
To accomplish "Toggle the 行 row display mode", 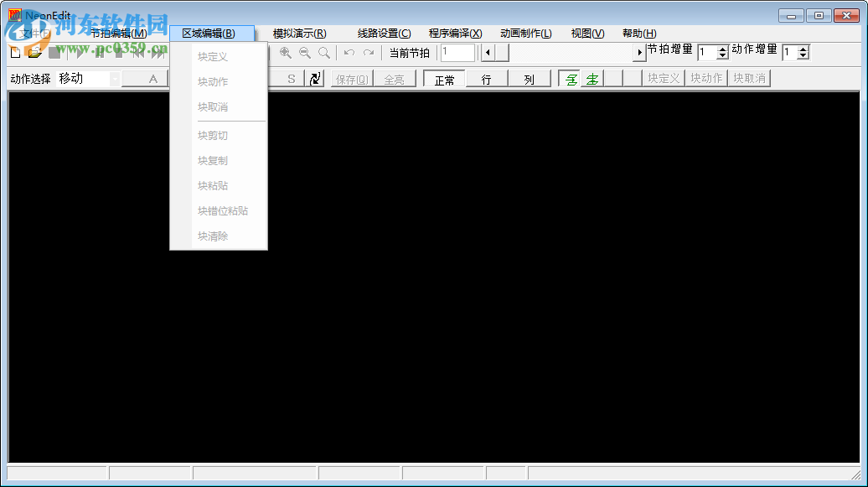I will [488, 78].
